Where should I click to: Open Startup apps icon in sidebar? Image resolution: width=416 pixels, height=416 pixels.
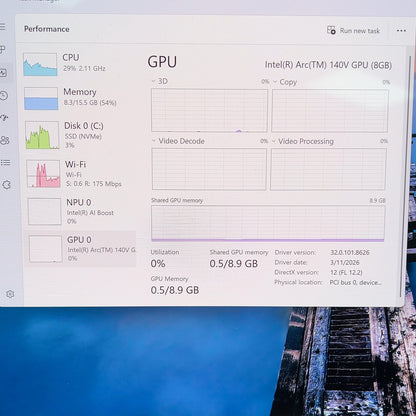pos(4,117)
